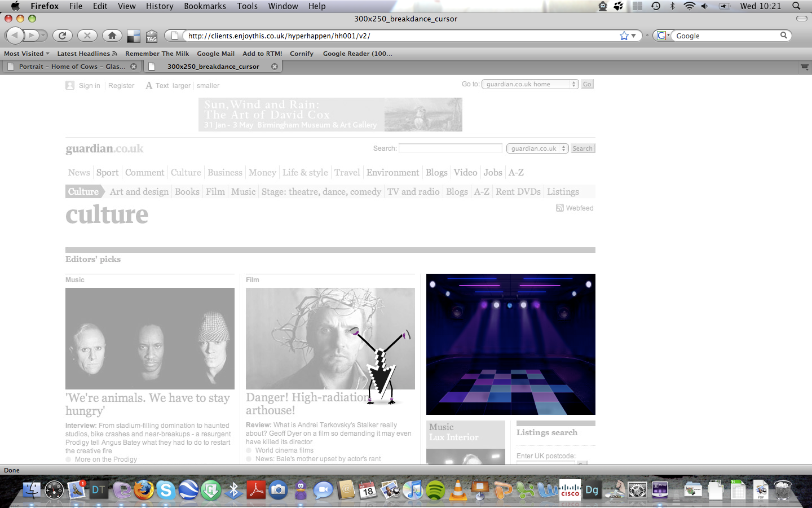Viewport: 812px width, 508px height.
Task: Click the Firefox Reload button
Action: pyautogui.click(x=63, y=36)
